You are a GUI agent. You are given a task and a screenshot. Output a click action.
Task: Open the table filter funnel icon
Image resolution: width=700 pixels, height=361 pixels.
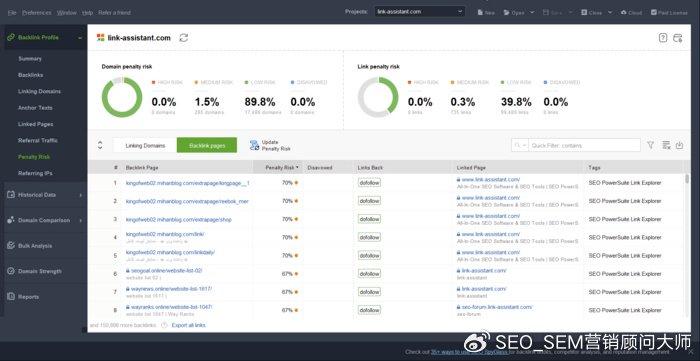point(650,145)
